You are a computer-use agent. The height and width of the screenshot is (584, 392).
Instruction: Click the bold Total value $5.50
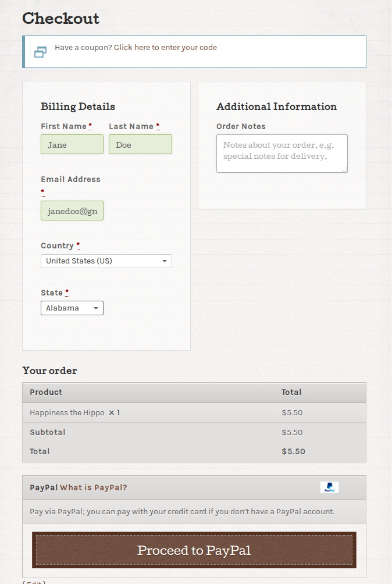pos(293,451)
